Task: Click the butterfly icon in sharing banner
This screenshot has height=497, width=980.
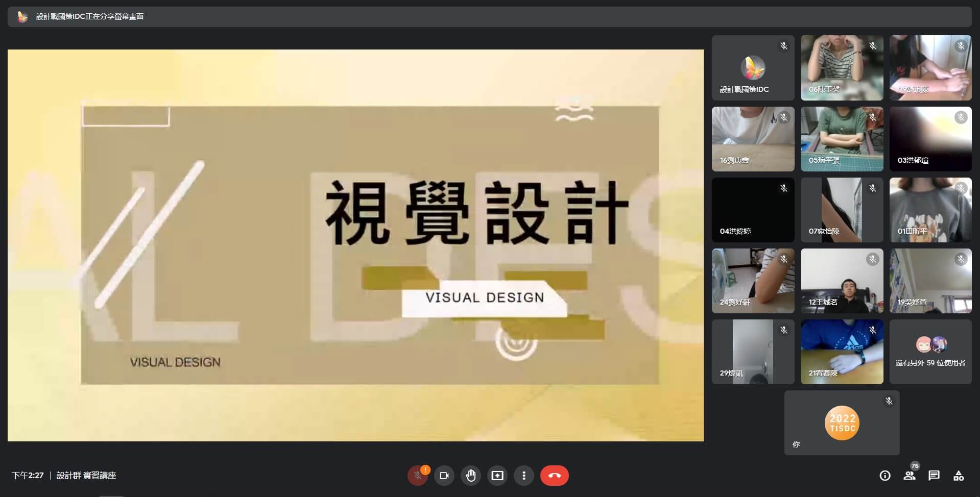Action: tap(22, 17)
